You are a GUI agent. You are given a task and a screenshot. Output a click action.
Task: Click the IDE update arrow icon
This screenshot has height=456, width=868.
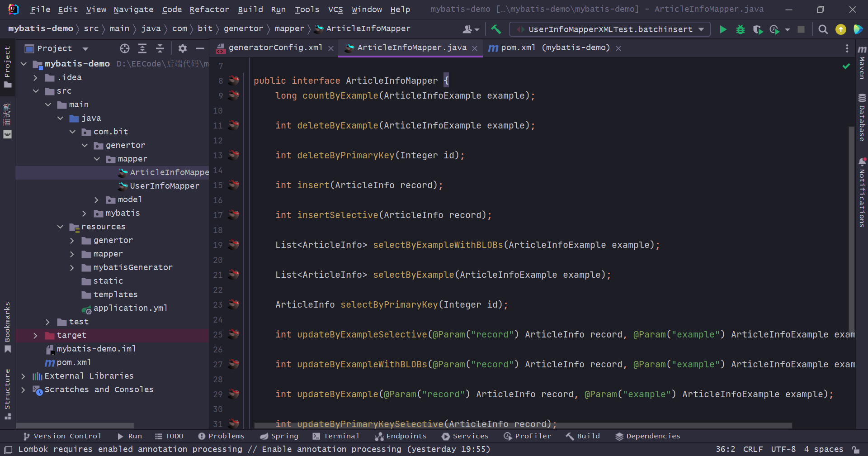(840, 29)
